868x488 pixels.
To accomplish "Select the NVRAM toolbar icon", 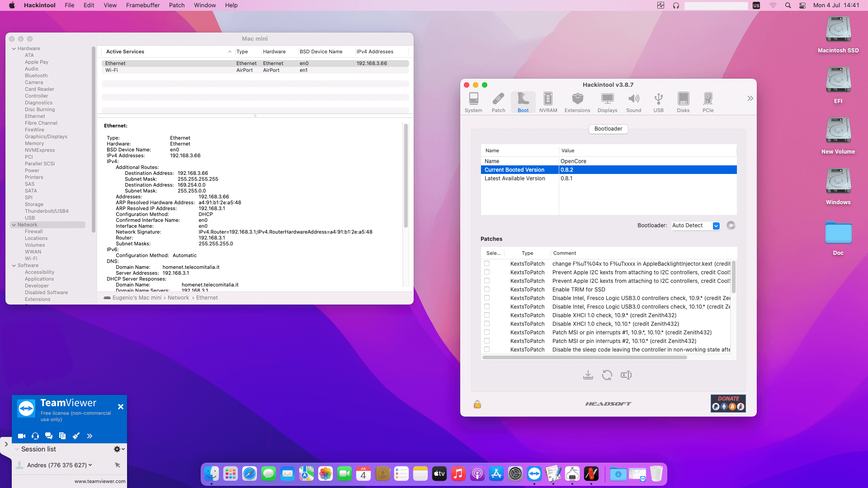I will coord(548,103).
